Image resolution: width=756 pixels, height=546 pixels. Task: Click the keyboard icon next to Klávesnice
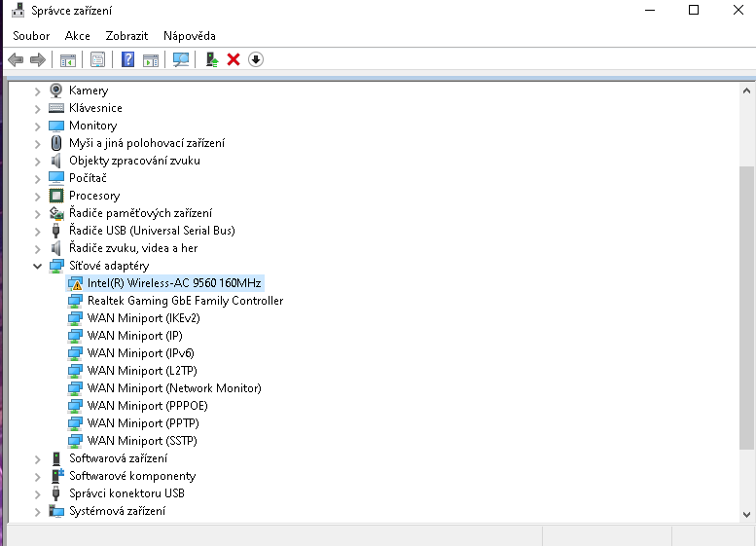pos(56,108)
